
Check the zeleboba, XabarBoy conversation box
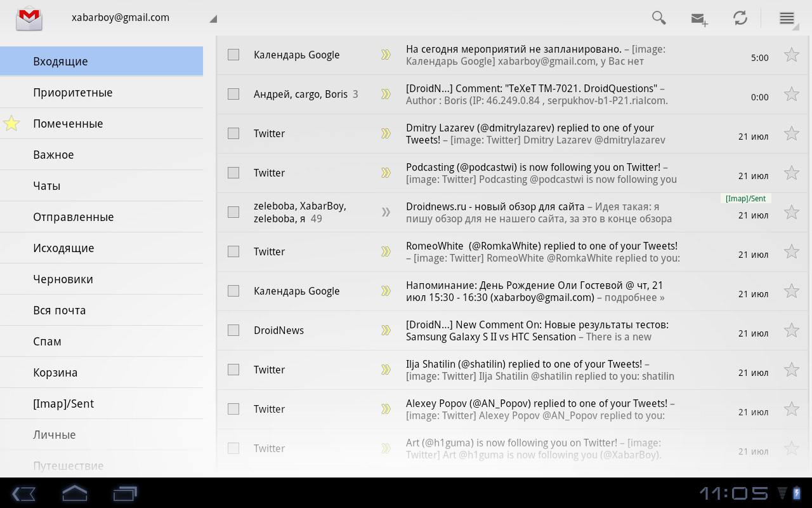tap(233, 212)
